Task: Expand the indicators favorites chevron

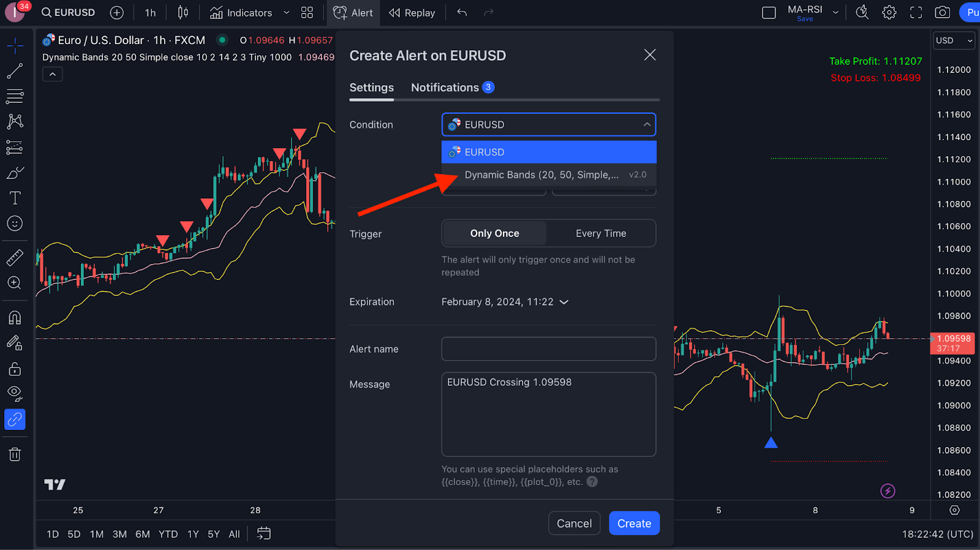Action: tap(286, 12)
